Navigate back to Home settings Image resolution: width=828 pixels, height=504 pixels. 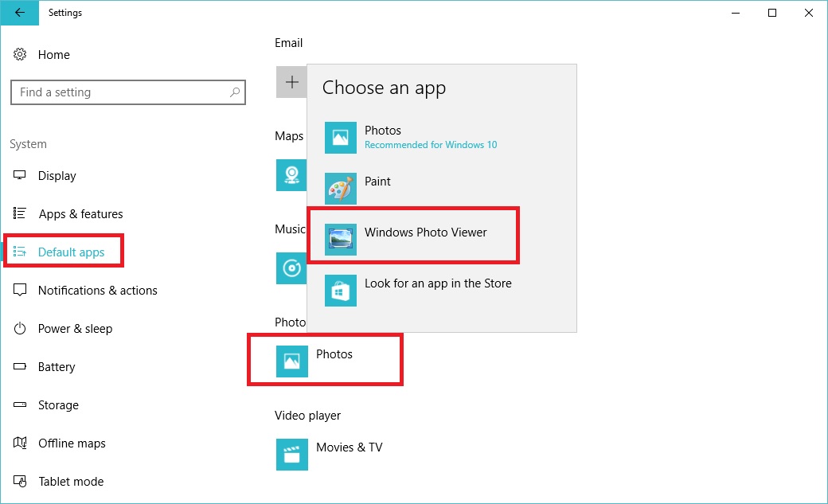pyautogui.click(x=54, y=54)
